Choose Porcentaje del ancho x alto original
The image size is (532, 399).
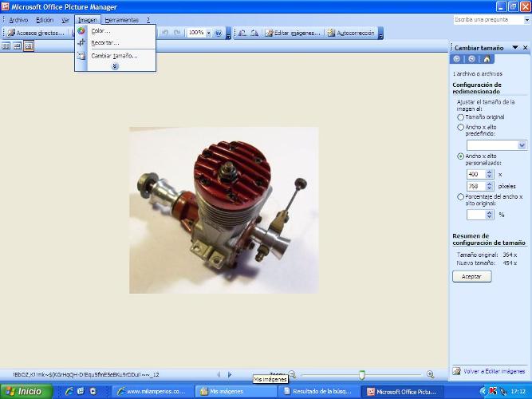460,196
